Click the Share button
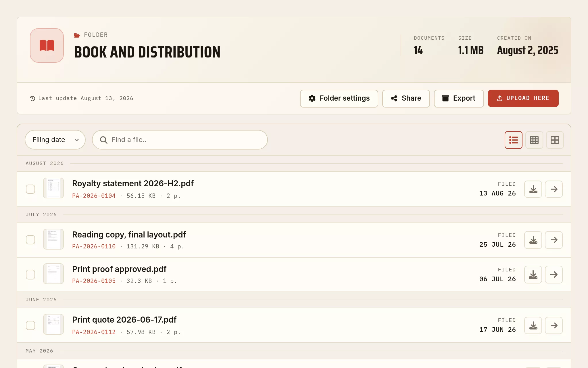This screenshot has width=588, height=368. tap(406, 98)
